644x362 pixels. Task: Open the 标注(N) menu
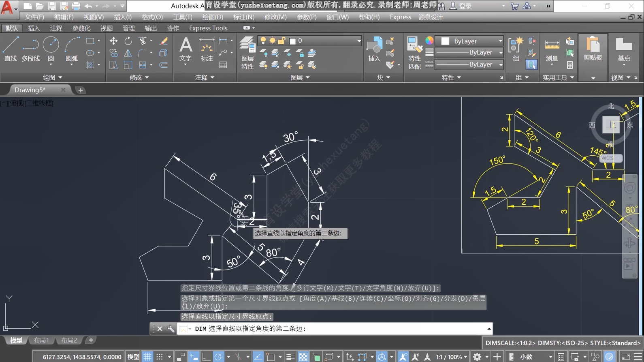click(x=244, y=17)
